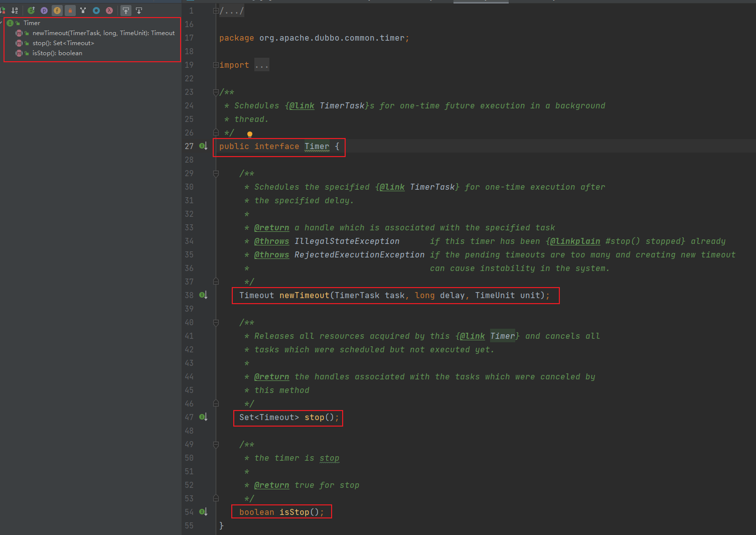Follow the @link Timer on line 41

pyautogui.click(x=503, y=336)
